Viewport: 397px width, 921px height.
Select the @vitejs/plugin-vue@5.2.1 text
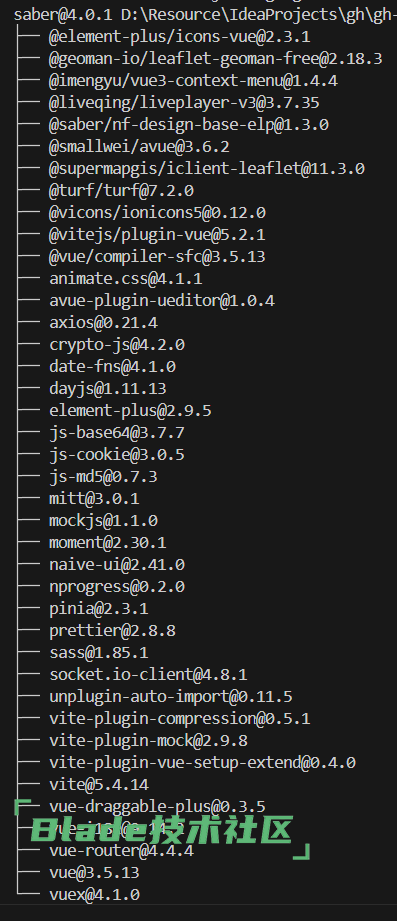(x=157, y=235)
